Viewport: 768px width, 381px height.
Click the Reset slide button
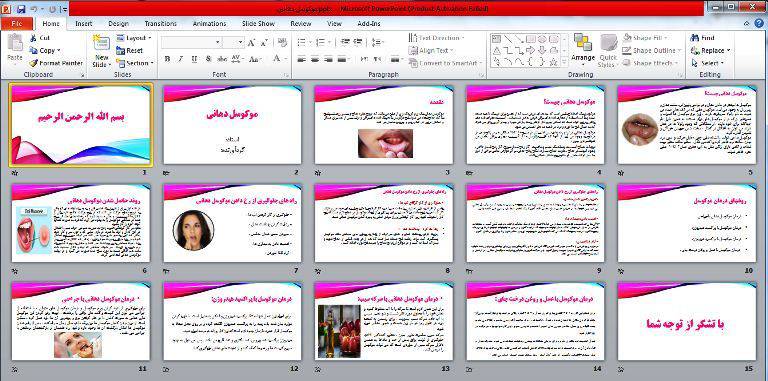pyautogui.click(x=130, y=50)
